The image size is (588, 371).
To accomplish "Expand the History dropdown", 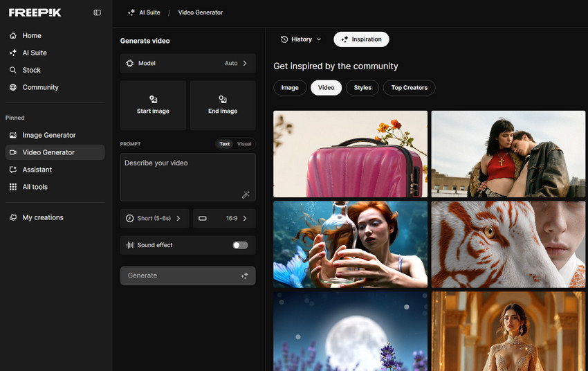I will pos(301,39).
